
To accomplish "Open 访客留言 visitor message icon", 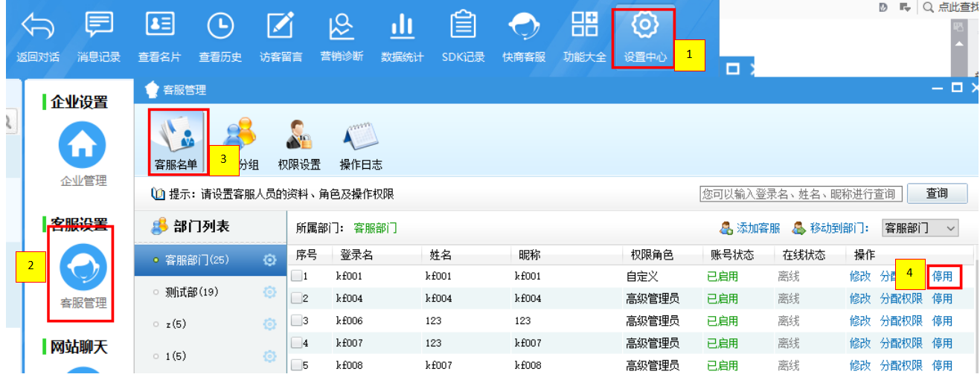I will click(281, 27).
